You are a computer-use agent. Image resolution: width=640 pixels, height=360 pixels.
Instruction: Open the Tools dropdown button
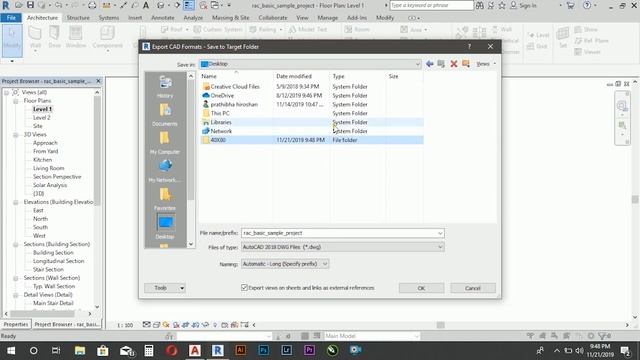point(165,288)
